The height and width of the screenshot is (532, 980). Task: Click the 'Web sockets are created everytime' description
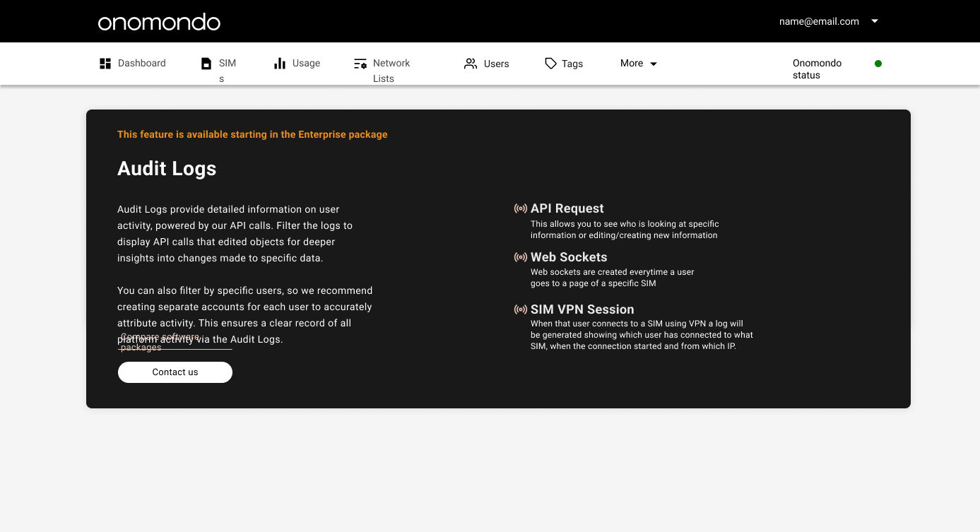613,278
